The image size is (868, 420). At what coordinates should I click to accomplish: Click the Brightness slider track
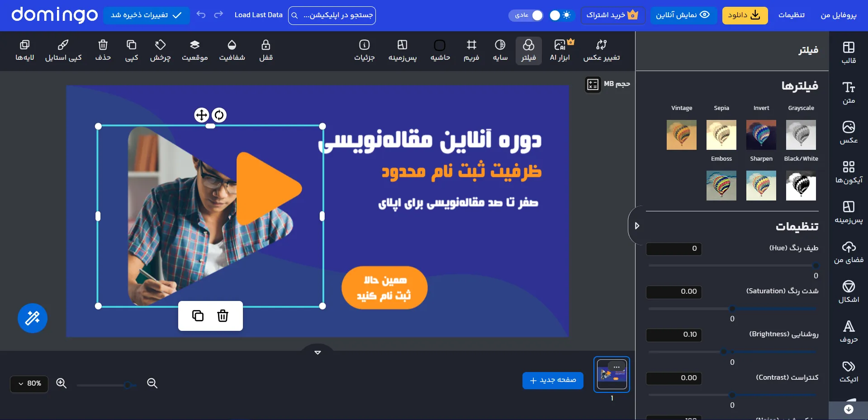(x=732, y=352)
